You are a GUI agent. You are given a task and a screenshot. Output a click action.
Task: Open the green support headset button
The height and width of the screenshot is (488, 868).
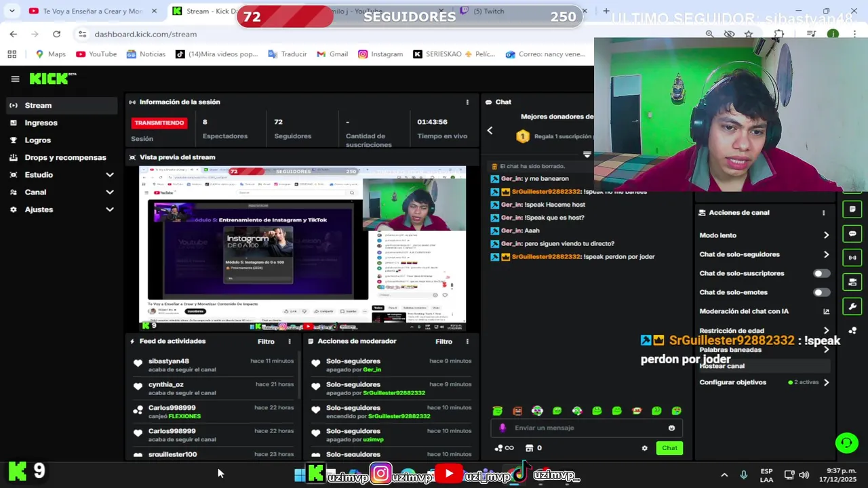(846, 443)
